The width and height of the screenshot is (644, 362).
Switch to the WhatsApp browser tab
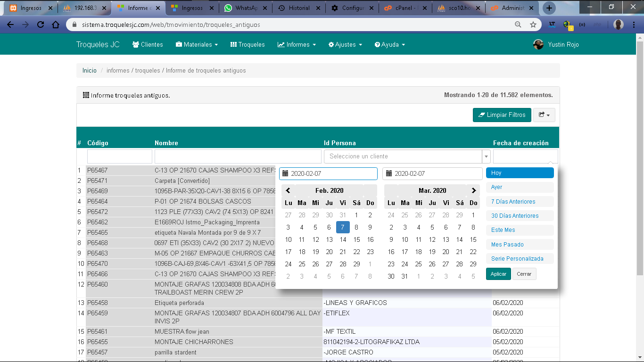[x=246, y=8]
